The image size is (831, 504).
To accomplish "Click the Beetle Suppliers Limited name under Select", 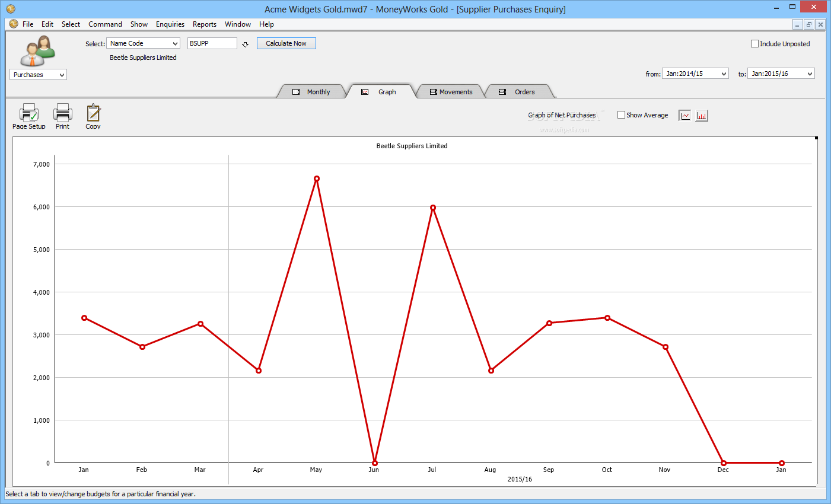I will 143,58.
